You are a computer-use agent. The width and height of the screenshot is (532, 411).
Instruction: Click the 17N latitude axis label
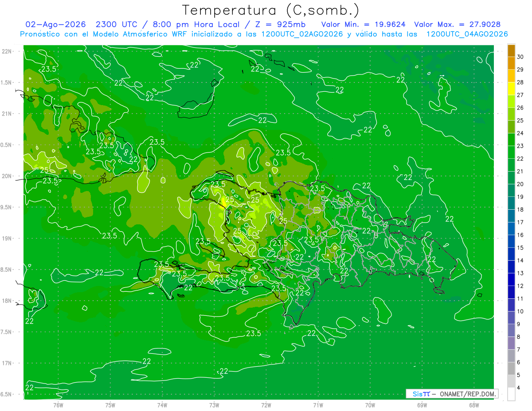click(x=6, y=363)
